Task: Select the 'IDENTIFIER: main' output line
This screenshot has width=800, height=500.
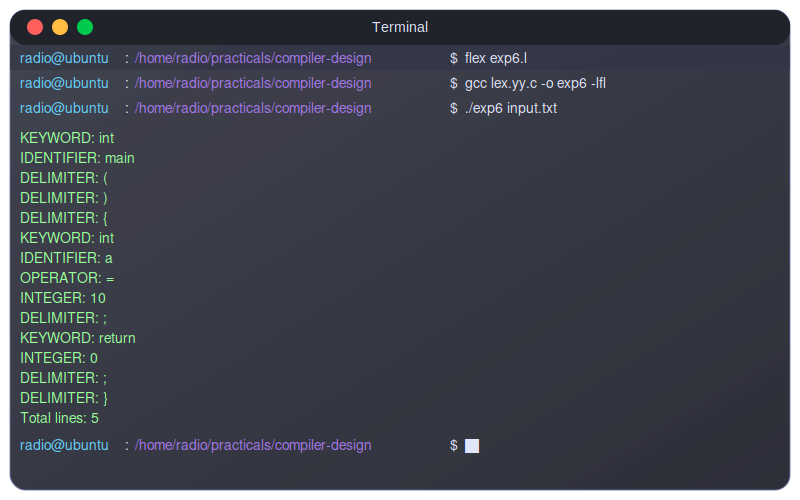Action: (x=77, y=158)
